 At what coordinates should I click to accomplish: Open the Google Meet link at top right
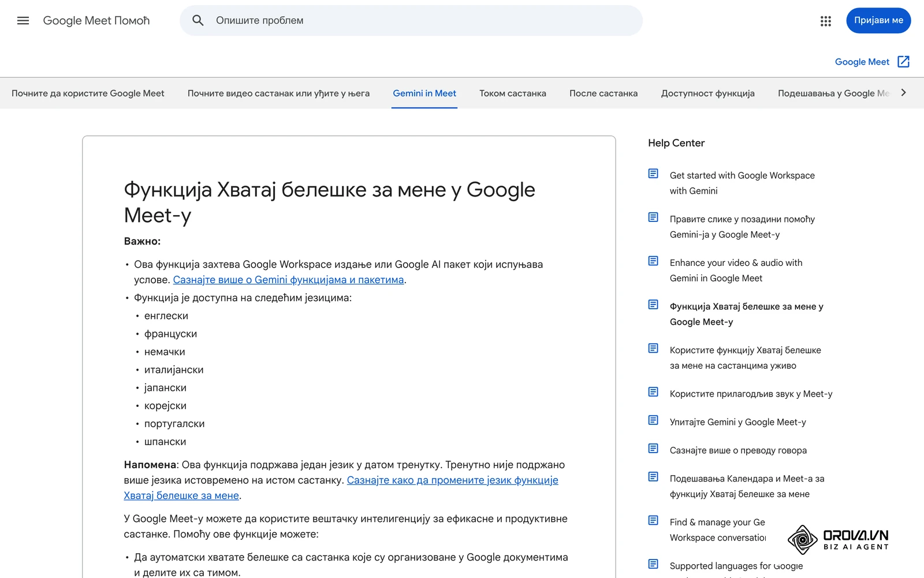(862, 62)
